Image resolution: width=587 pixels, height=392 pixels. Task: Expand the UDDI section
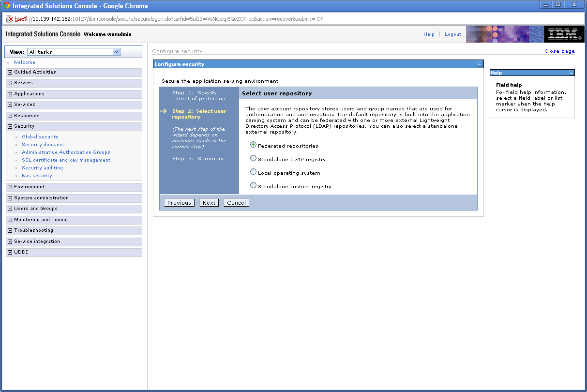[10, 252]
